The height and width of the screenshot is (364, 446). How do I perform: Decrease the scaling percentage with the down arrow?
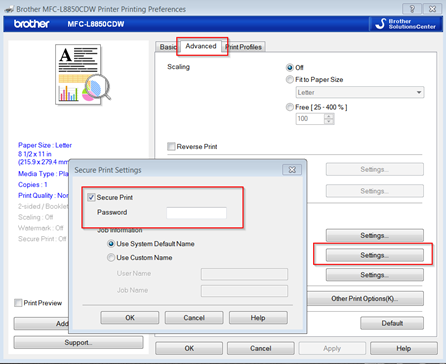click(329, 122)
